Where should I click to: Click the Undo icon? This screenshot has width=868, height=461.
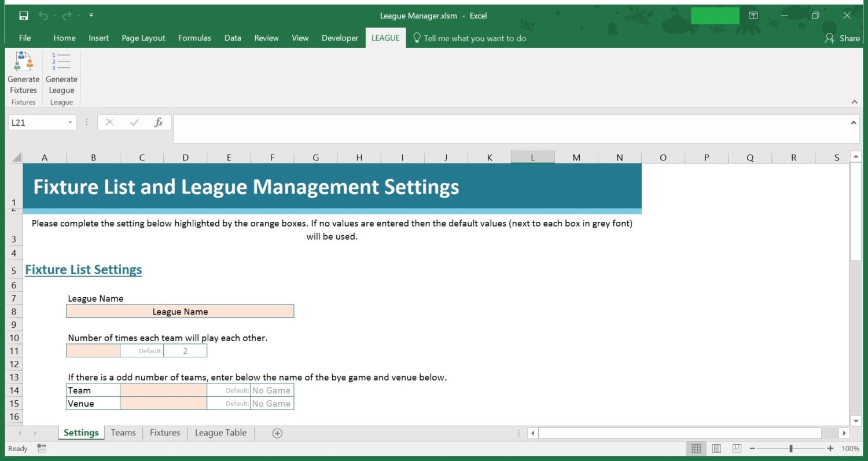click(45, 16)
